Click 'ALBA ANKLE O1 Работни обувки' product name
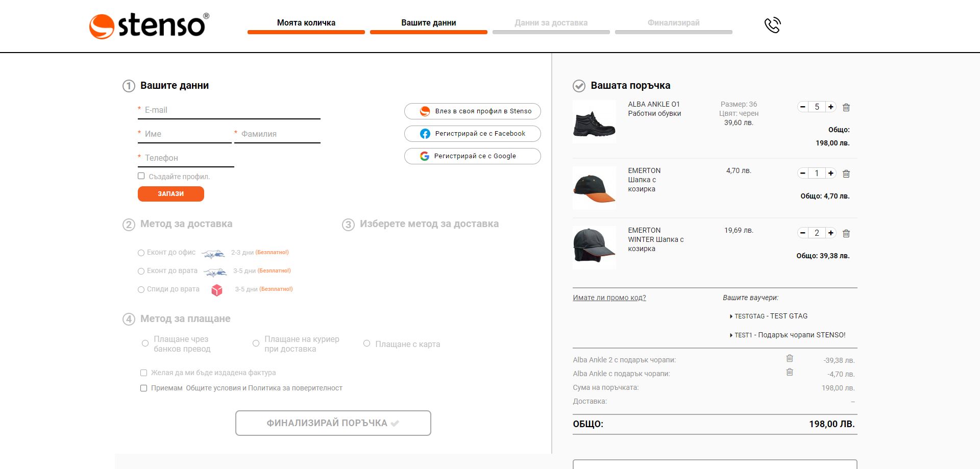The height and width of the screenshot is (469, 980). 654,109
